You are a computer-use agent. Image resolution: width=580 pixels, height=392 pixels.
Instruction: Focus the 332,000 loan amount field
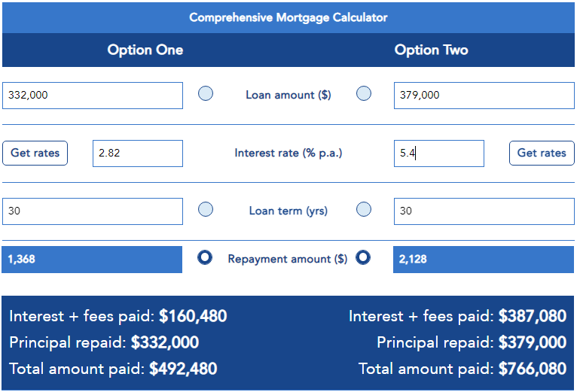point(93,96)
